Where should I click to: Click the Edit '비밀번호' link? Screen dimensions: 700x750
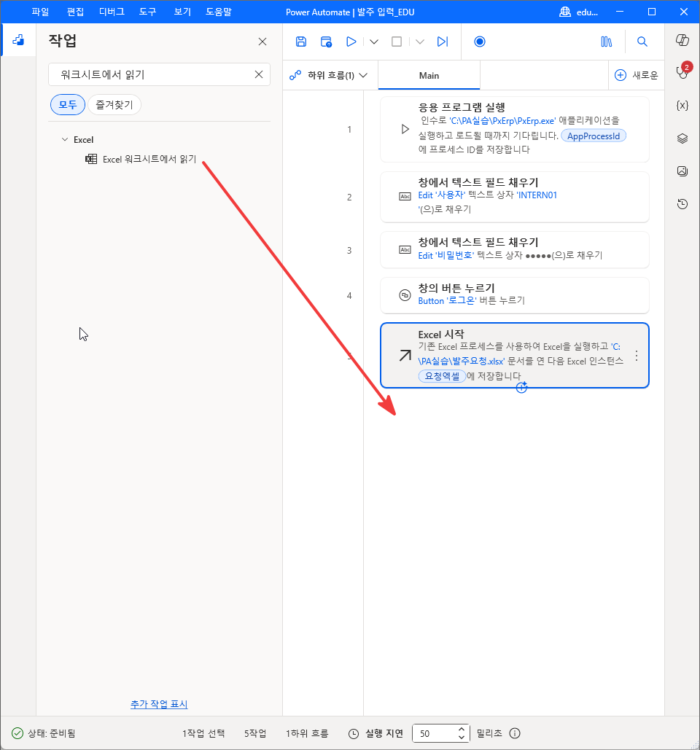pos(446,255)
